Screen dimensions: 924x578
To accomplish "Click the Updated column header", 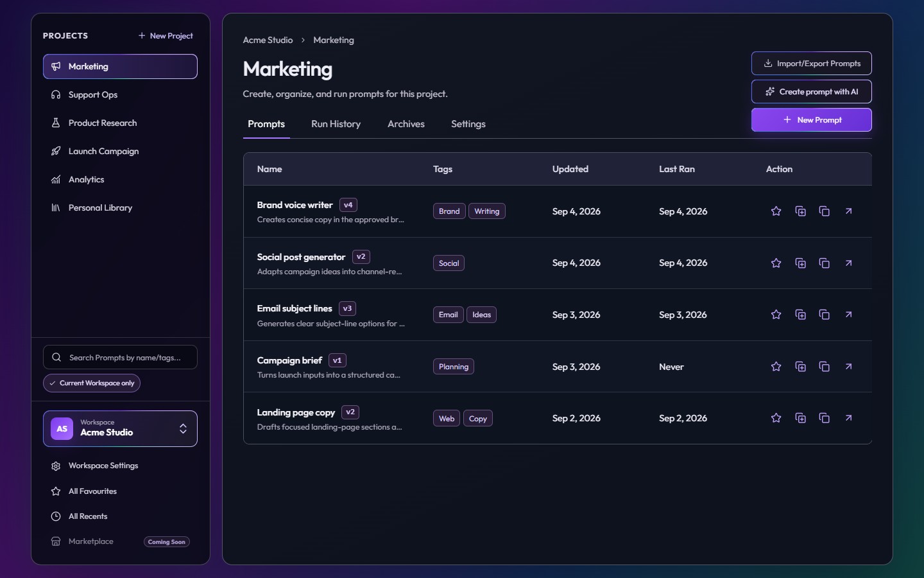I will (x=570, y=169).
